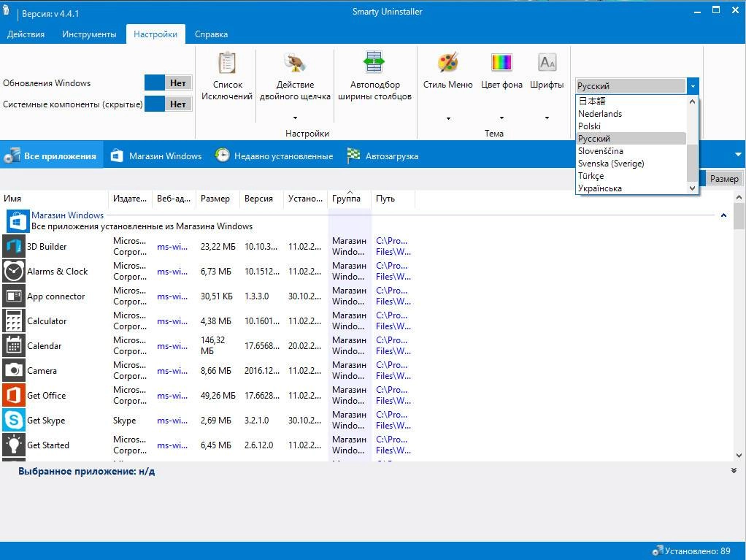Select the Магазин Windows category tab

pyautogui.click(x=156, y=156)
